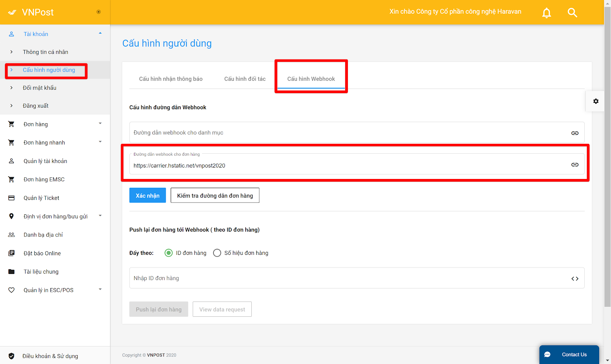
Task: Click the Contact Us chat icon
Action: tap(547, 354)
